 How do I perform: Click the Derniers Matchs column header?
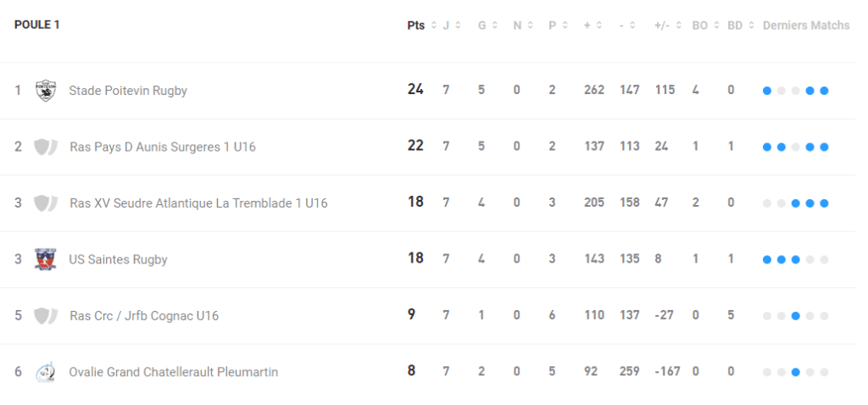(805, 25)
